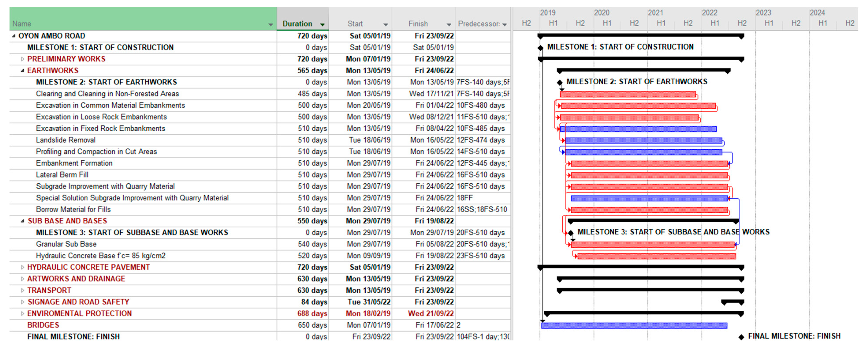Click the Final Milestone diamond marker

click(741, 337)
